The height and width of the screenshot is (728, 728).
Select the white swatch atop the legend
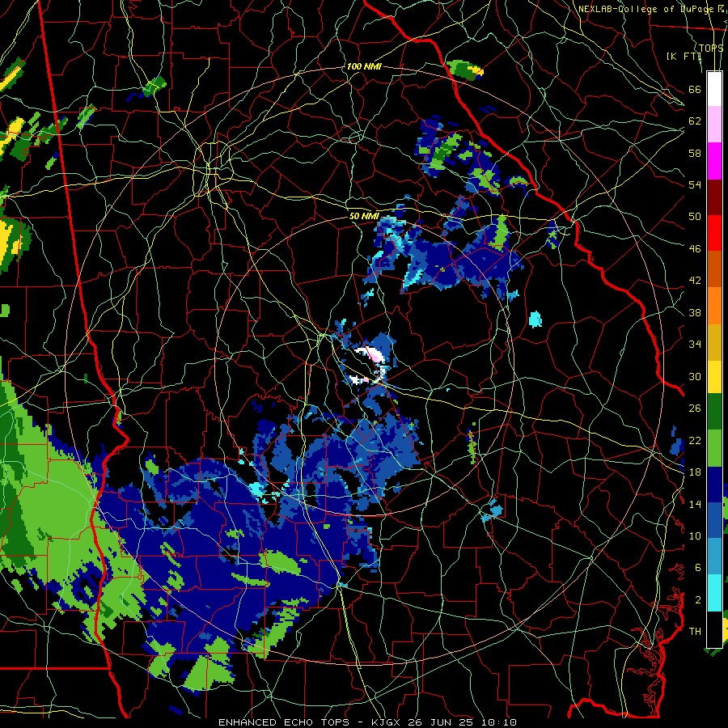click(x=714, y=89)
